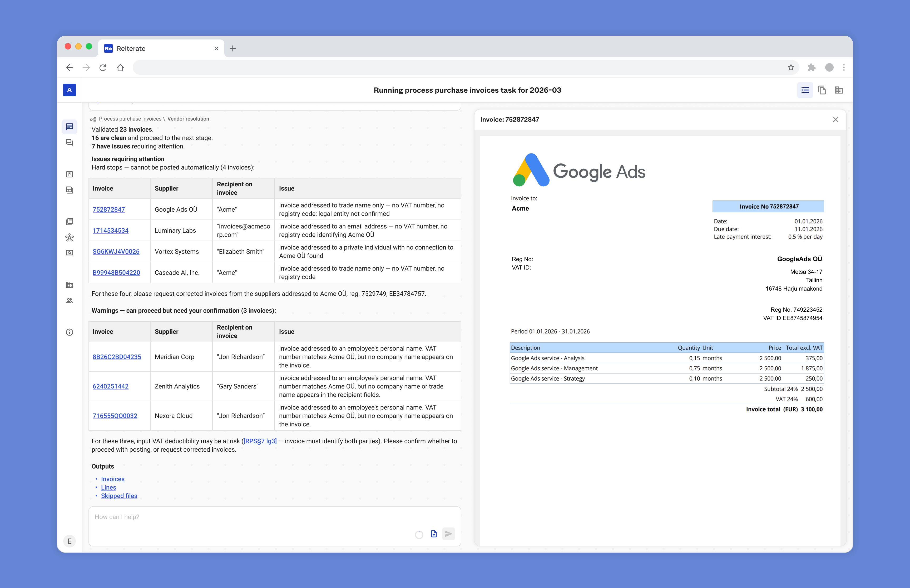Close the invoice 752872847 preview panel

pyautogui.click(x=835, y=119)
